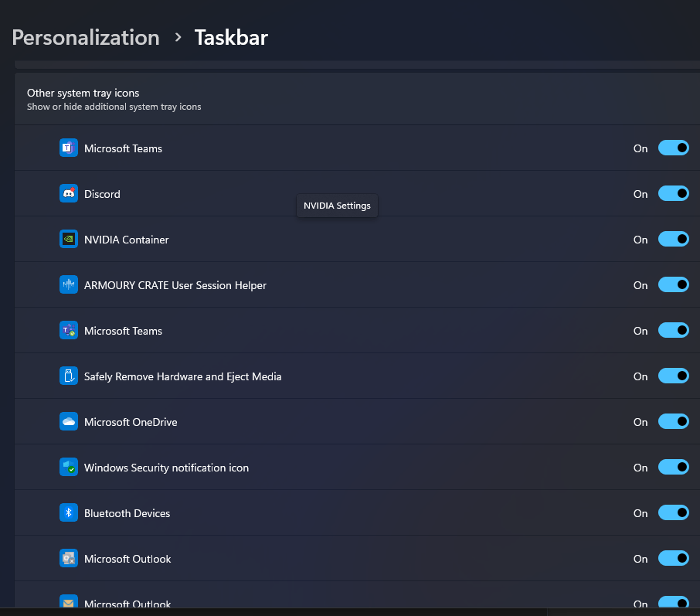Click the On status in Bluetooth Devices row

[x=641, y=512]
